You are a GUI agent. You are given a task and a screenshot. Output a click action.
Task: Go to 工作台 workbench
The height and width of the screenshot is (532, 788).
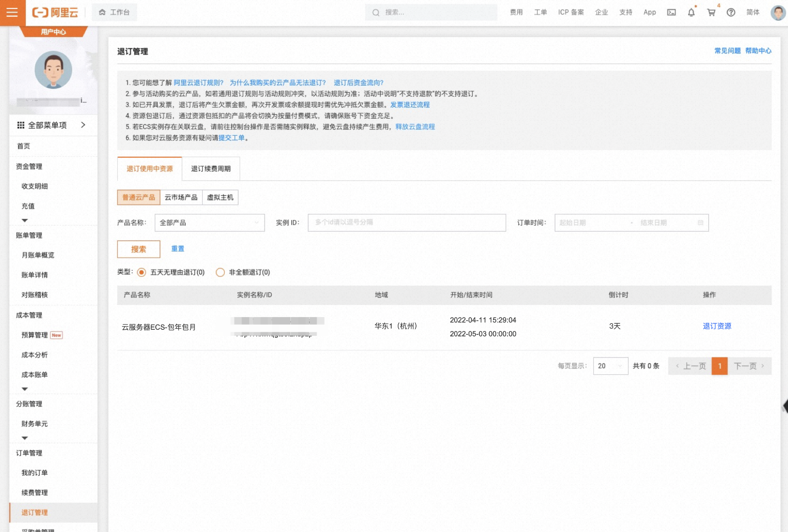click(x=114, y=12)
